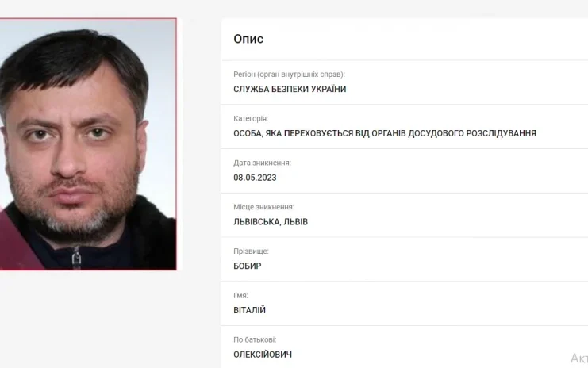
Task: Open the wanted person's portrait photo
Action: click(88, 144)
